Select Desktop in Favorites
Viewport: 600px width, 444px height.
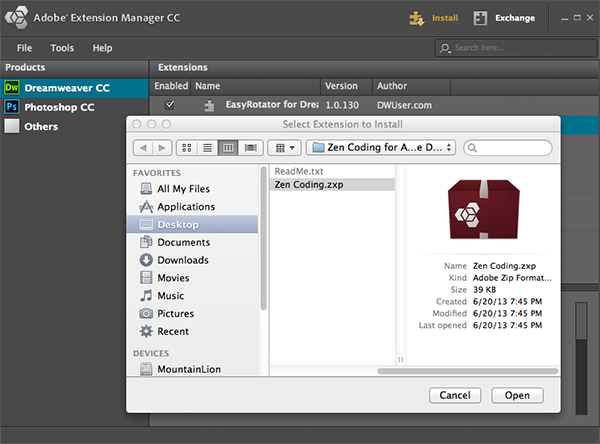click(192, 224)
